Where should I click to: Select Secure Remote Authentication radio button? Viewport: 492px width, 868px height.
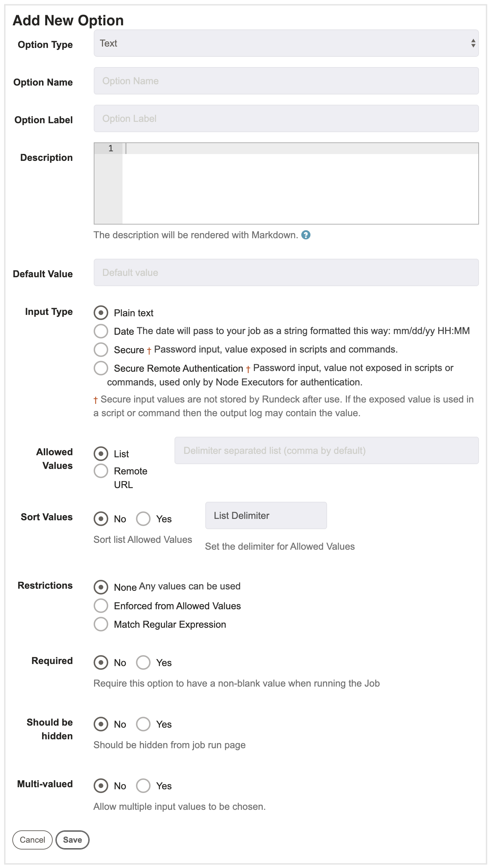click(101, 368)
